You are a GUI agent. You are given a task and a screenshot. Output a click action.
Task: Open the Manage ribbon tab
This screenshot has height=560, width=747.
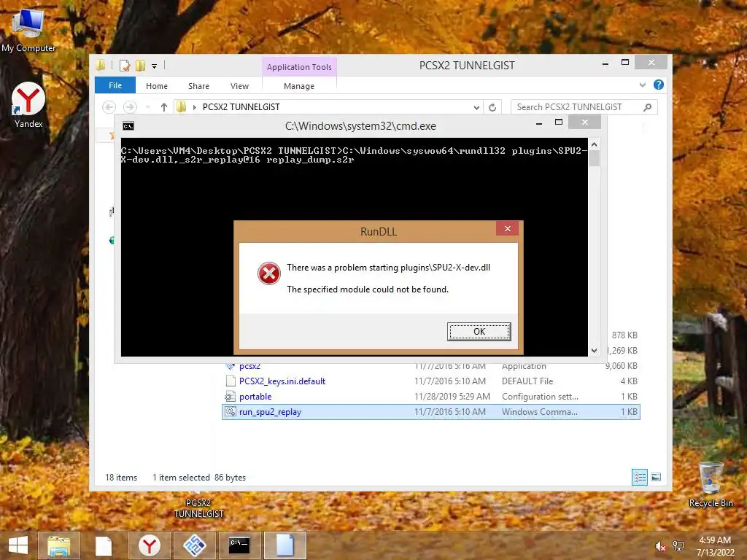pyautogui.click(x=298, y=86)
